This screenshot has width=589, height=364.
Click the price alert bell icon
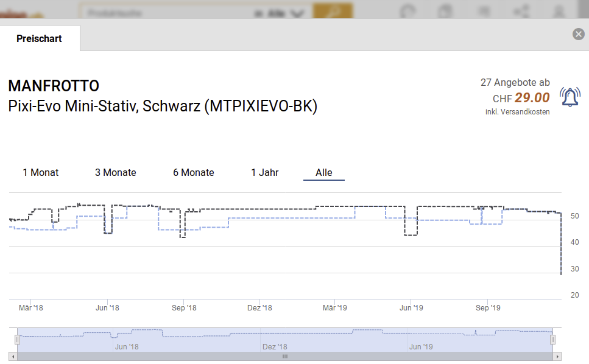coord(570,97)
